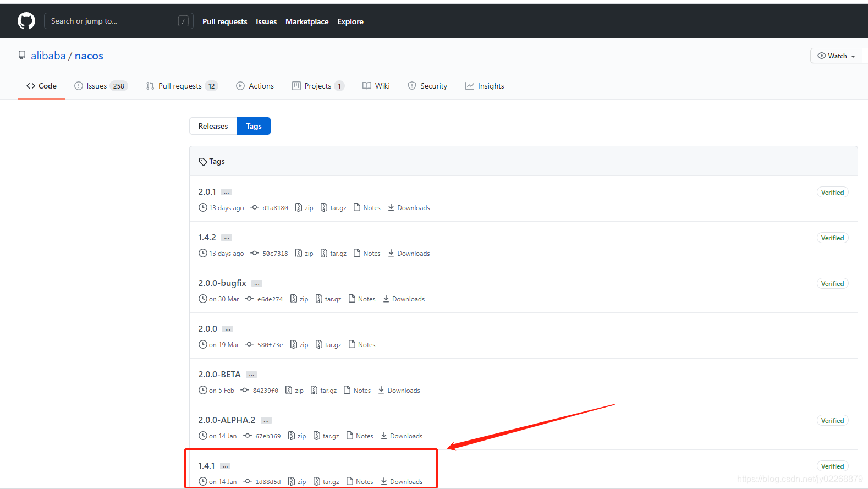This screenshot has height=489, width=868.
Task: Click 'on 5 Feb' date text
Action: coord(222,391)
